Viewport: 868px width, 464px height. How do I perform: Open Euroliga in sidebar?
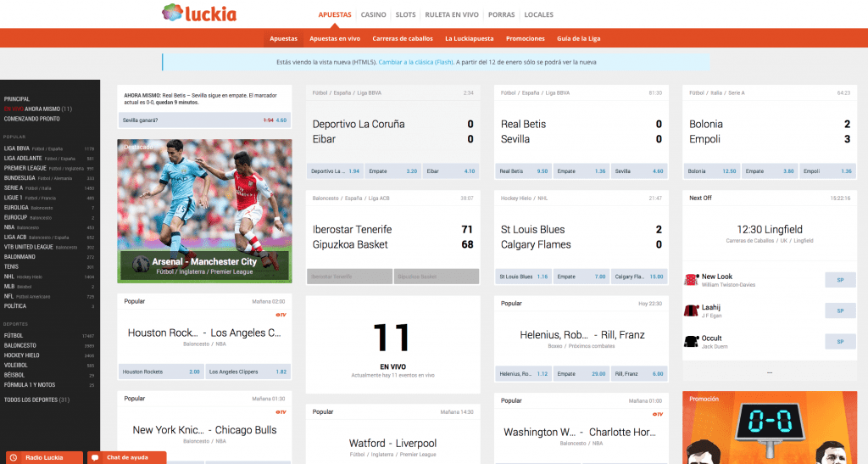pos(48,208)
